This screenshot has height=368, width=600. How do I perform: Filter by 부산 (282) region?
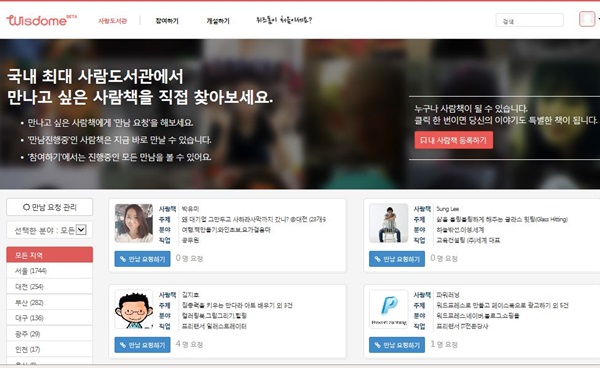(50, 303)
